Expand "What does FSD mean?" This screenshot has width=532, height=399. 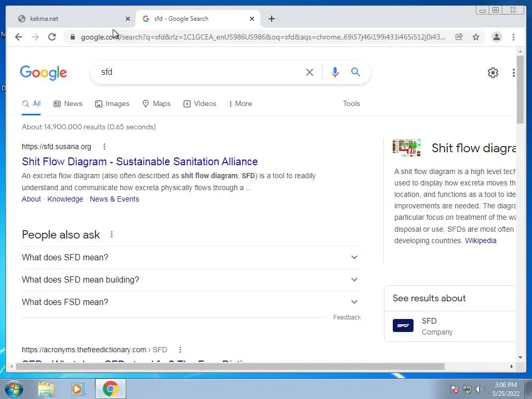pos(191,302)
